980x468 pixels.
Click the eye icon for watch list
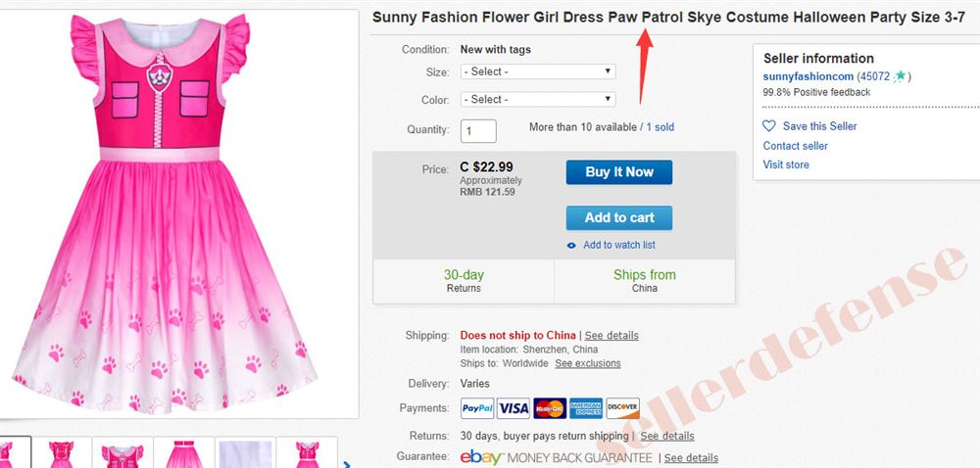pos(571,245)
